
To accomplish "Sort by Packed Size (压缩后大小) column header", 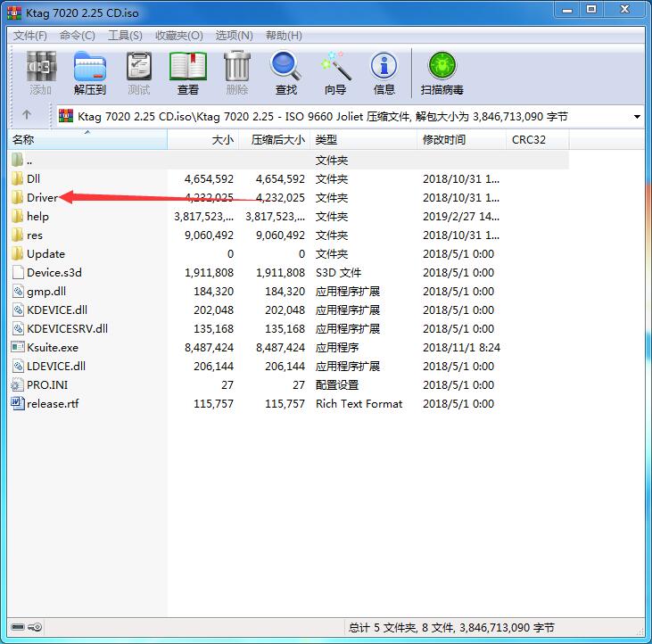I will (275, 139).
